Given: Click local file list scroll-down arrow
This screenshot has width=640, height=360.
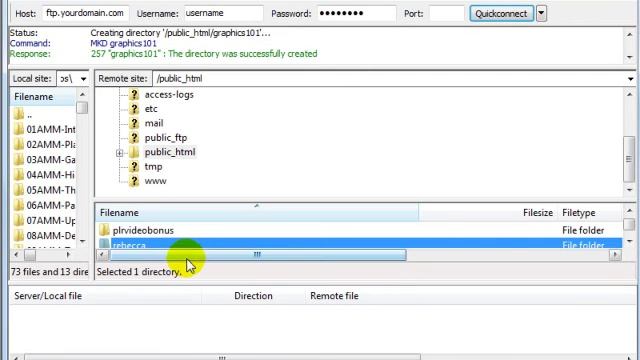Looking at the screenshot, I should [82, 241].
